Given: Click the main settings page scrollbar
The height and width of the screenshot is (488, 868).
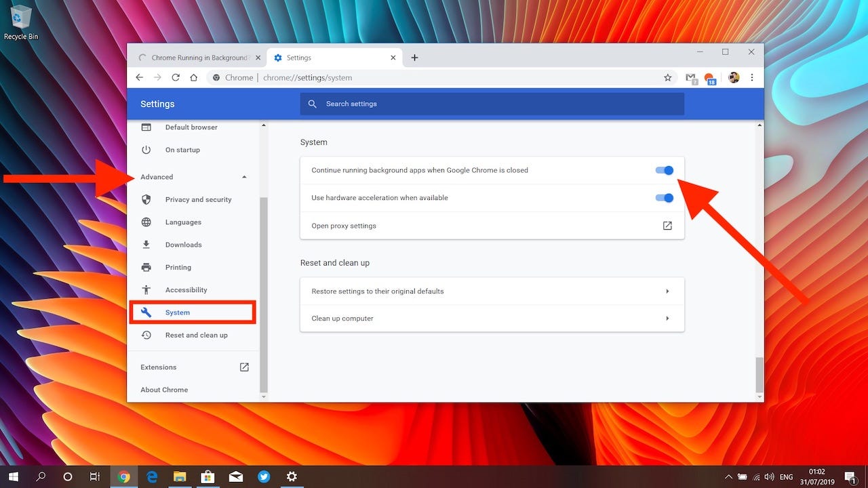Looking at the screenshot, I should point(759,375).
